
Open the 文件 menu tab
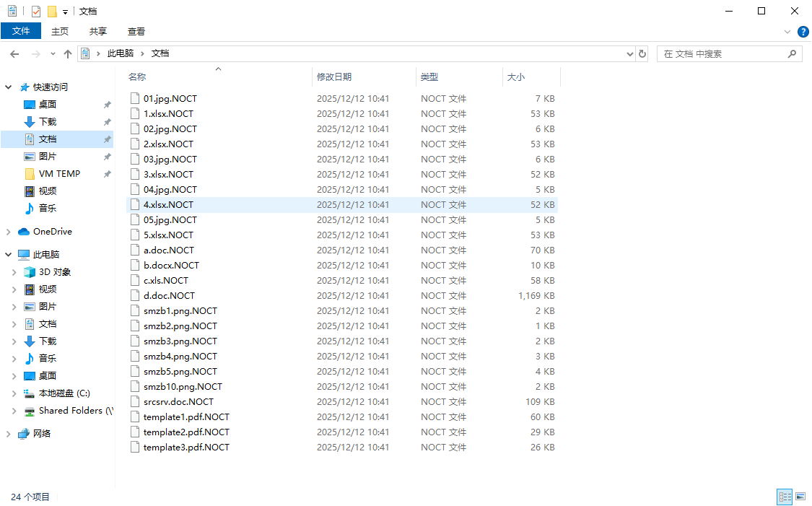(x=21, y=31)
